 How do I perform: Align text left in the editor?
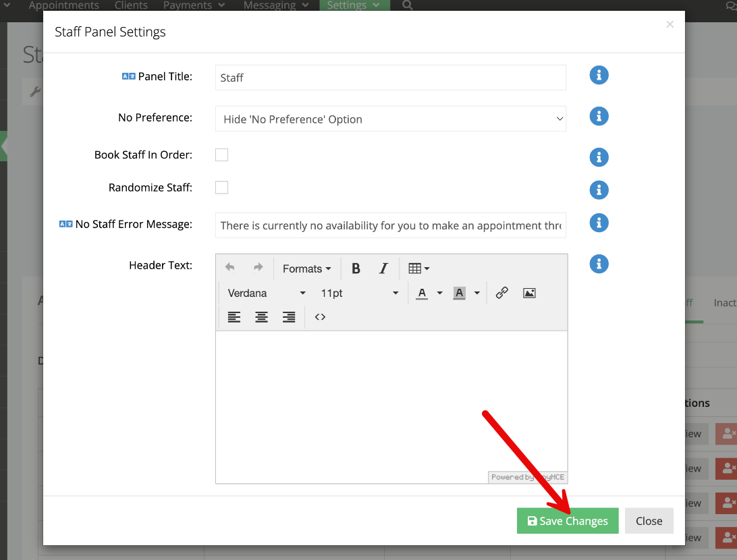(x=234, y=317)
